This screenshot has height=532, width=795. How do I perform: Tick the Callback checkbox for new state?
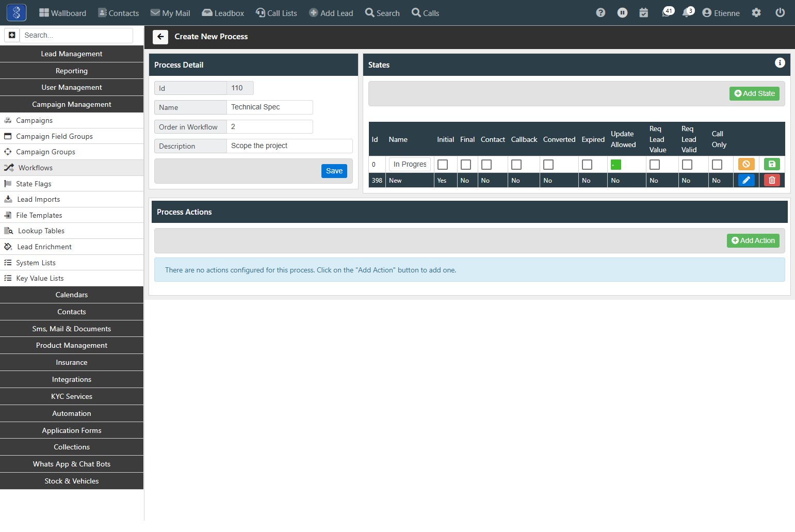[x=516, y=165]
